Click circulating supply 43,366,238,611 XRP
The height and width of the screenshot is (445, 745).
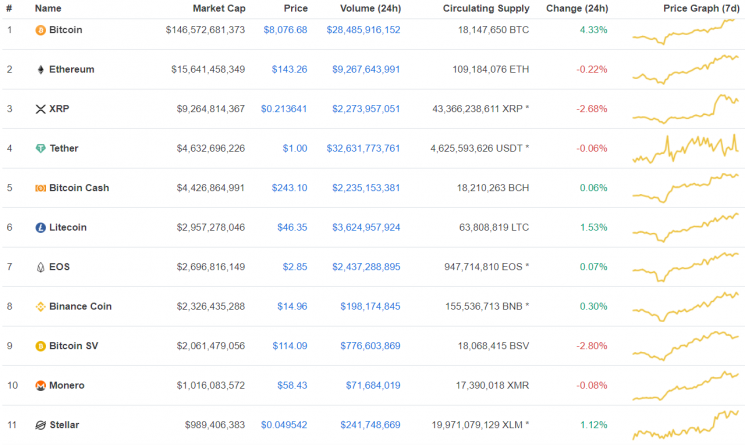click(x=480, y=109)
